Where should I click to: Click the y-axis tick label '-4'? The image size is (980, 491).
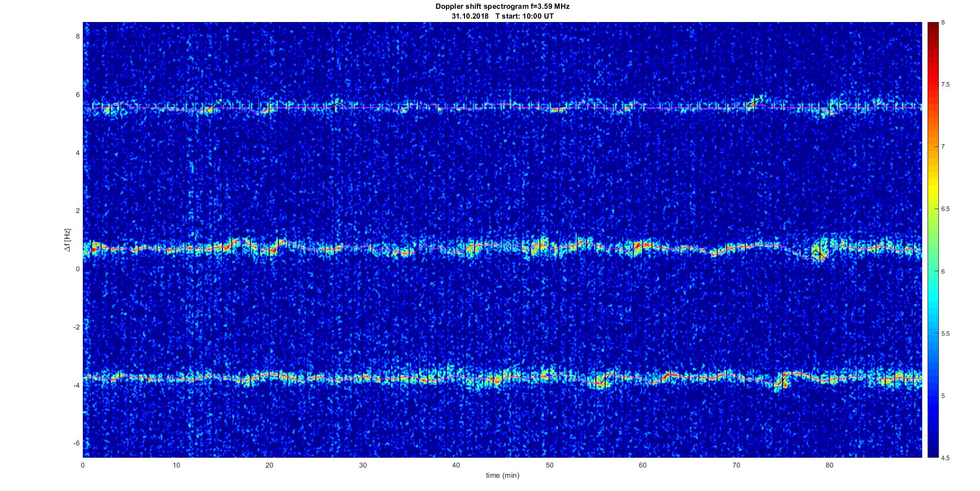click(76, 385)
